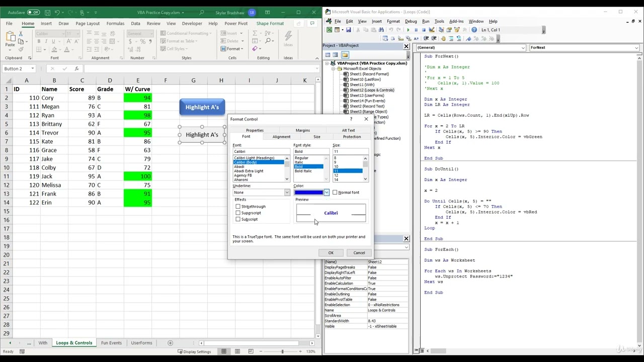Open the Developer ribbon tab

(x=192, y=23)
